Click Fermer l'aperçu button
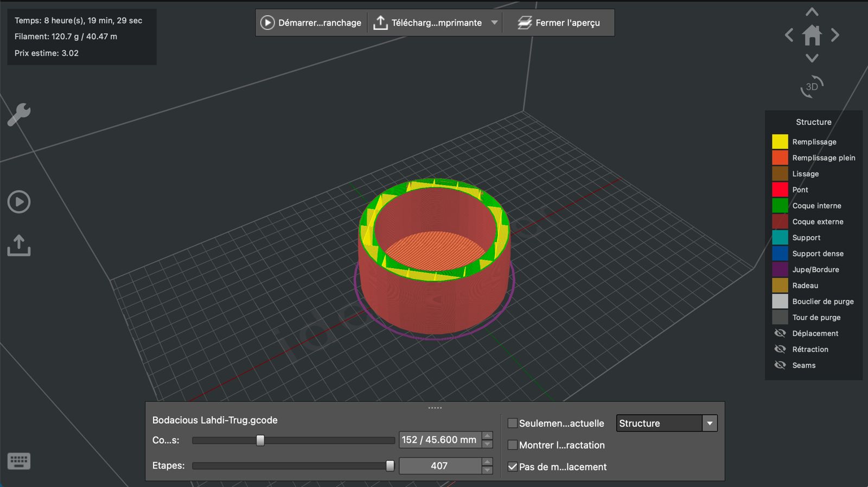 click(x=559, y=23)
